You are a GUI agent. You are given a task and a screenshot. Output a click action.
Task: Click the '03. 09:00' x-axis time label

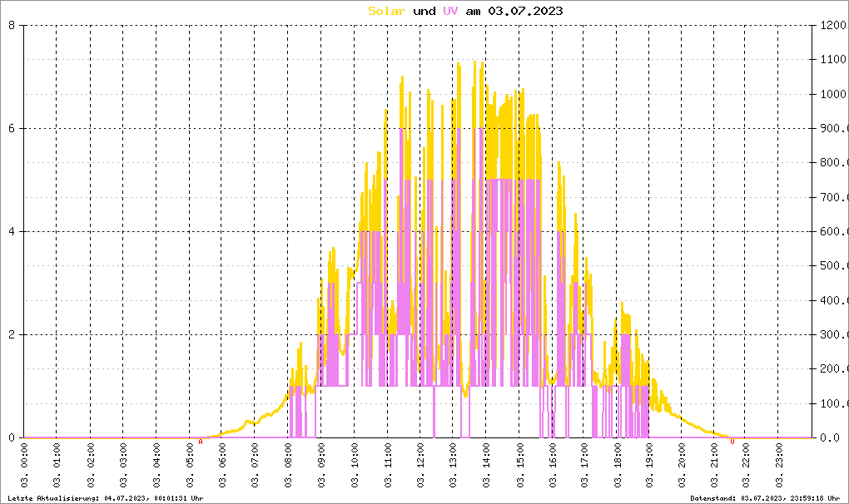pyautogui.click(x=321, y=468)
